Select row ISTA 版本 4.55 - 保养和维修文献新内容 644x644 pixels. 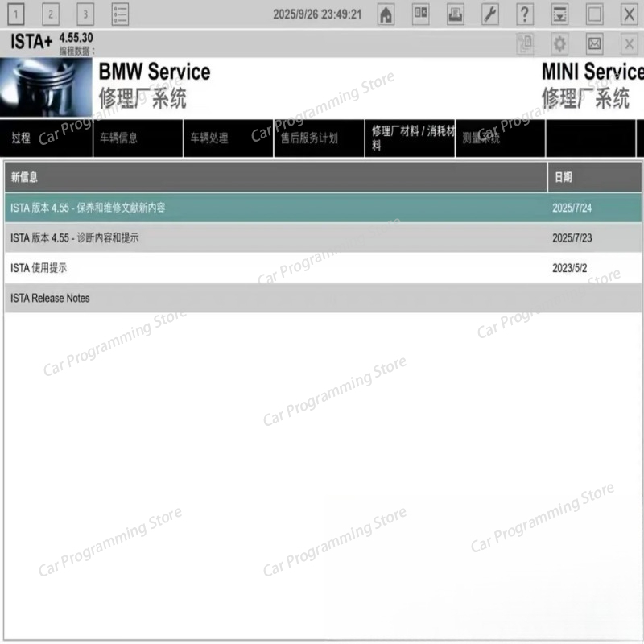tap(323, 208)
